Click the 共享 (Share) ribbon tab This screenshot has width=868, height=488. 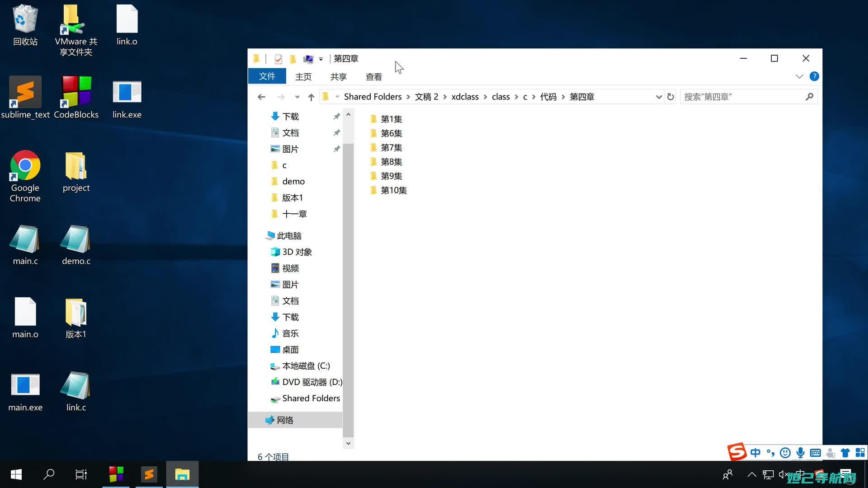[338, 76]
